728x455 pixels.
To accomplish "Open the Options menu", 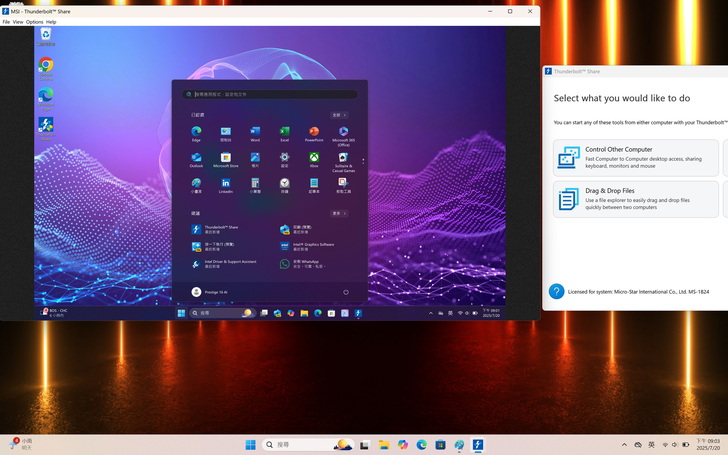I will 34,21.
